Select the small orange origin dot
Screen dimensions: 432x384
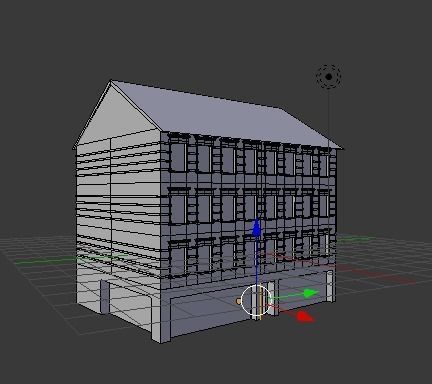[238, 301]
